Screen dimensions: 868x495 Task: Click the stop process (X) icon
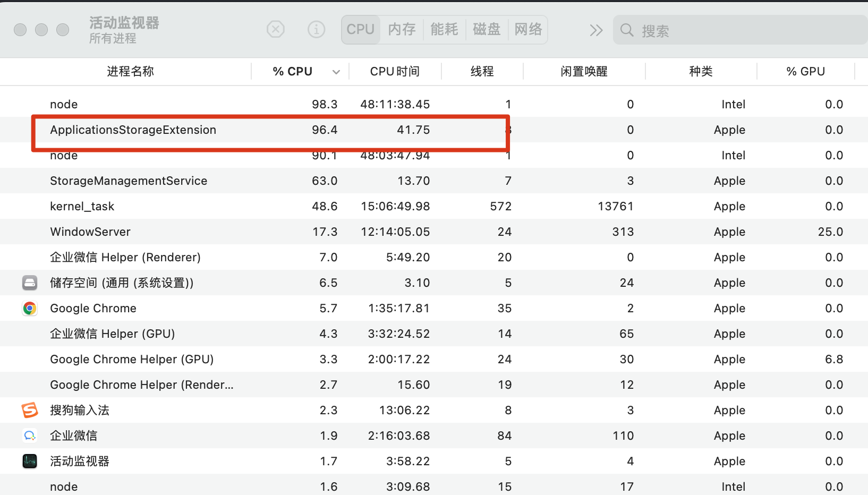click(275, 30)
